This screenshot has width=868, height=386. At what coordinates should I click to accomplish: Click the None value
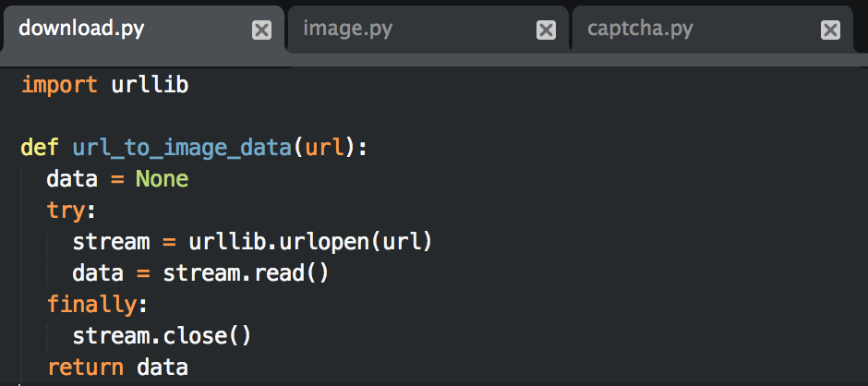[162, 179]
